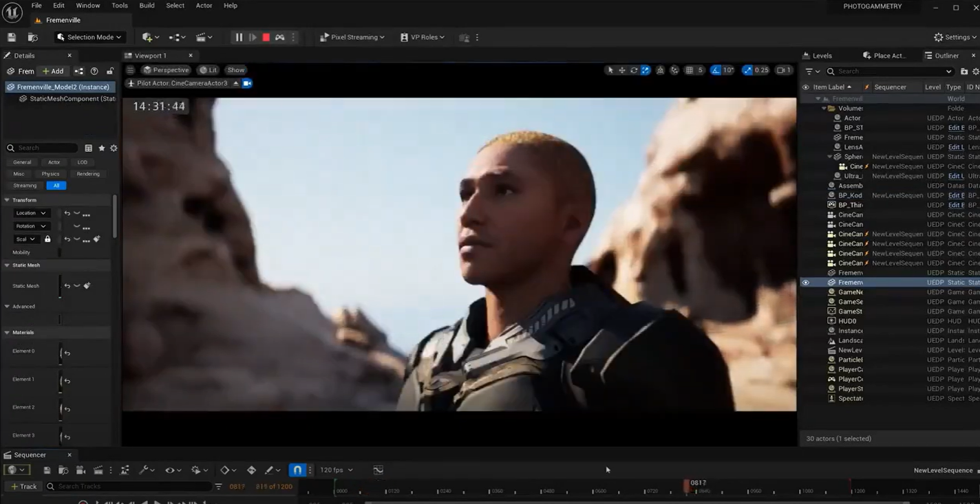The height and width of the screenshot is (504, 980).
Task: Switch to the Levels tab
Action: click(x=822, y=56)
